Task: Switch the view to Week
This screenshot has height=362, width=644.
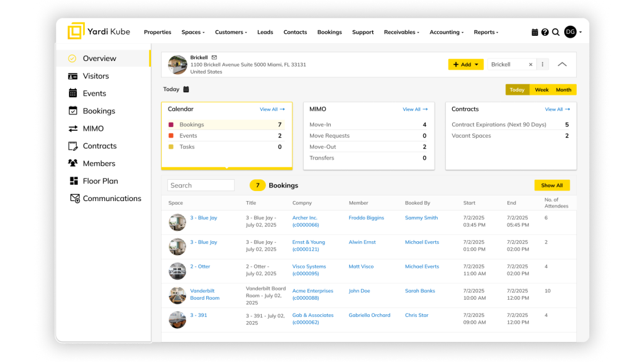Action: (541, 90)
